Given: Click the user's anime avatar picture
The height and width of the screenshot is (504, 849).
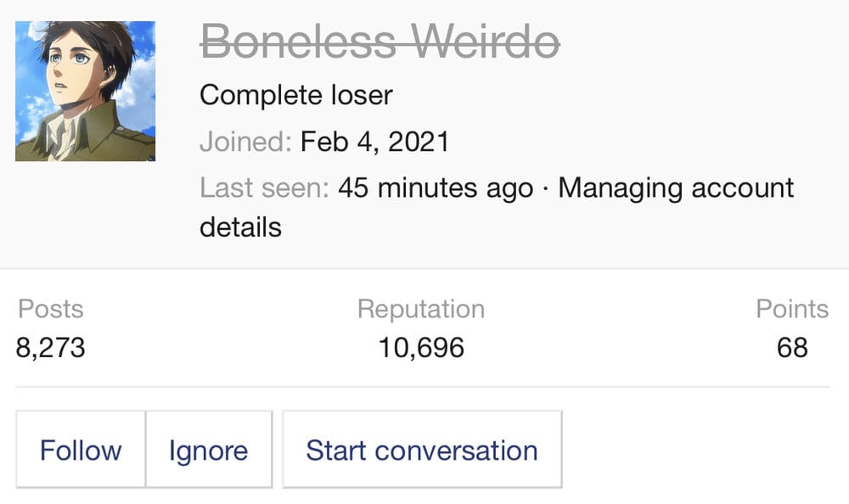Looking at the screenshot, I should pos(85,92).
